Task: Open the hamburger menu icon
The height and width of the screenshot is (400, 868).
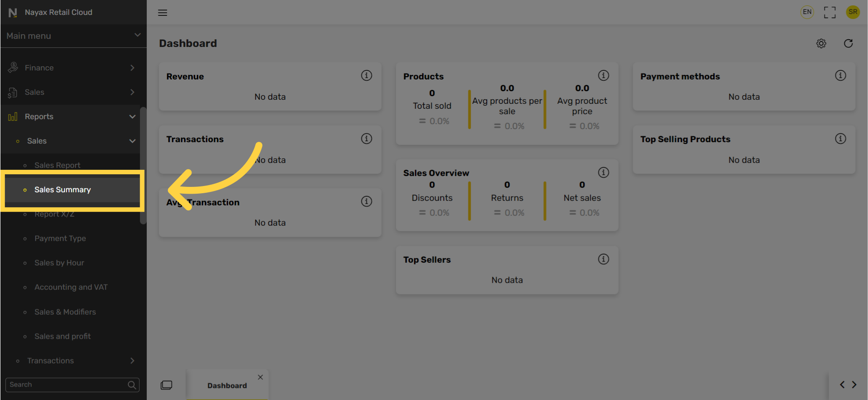Action: [x=163, y=13]
